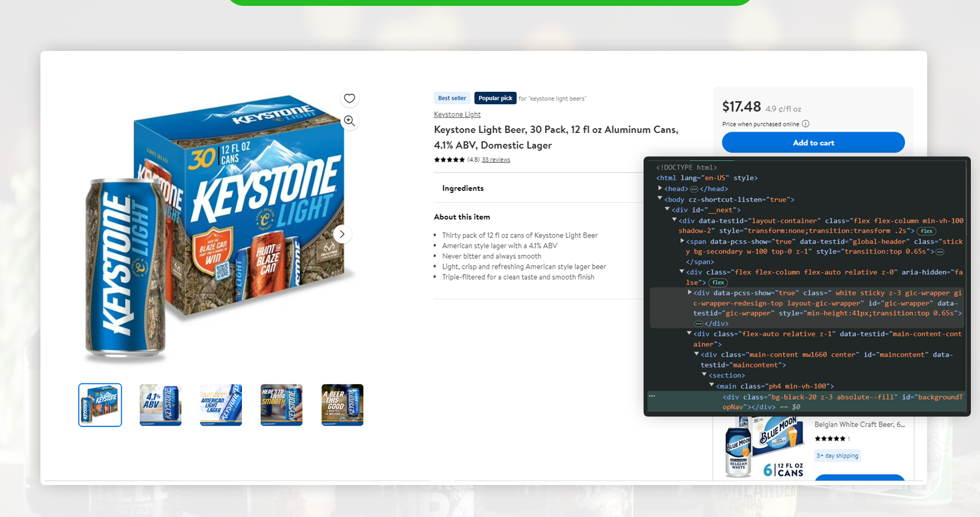
Task: Open the 33 reviews link
Action: click(x=496, y=160)
